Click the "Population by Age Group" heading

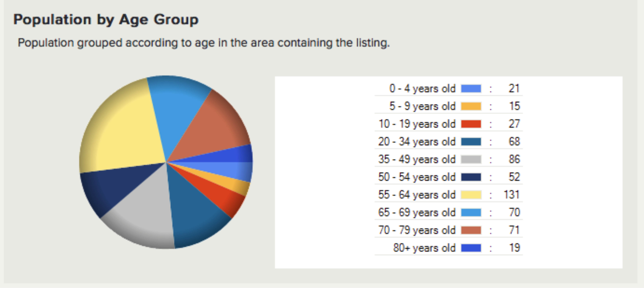106,20
